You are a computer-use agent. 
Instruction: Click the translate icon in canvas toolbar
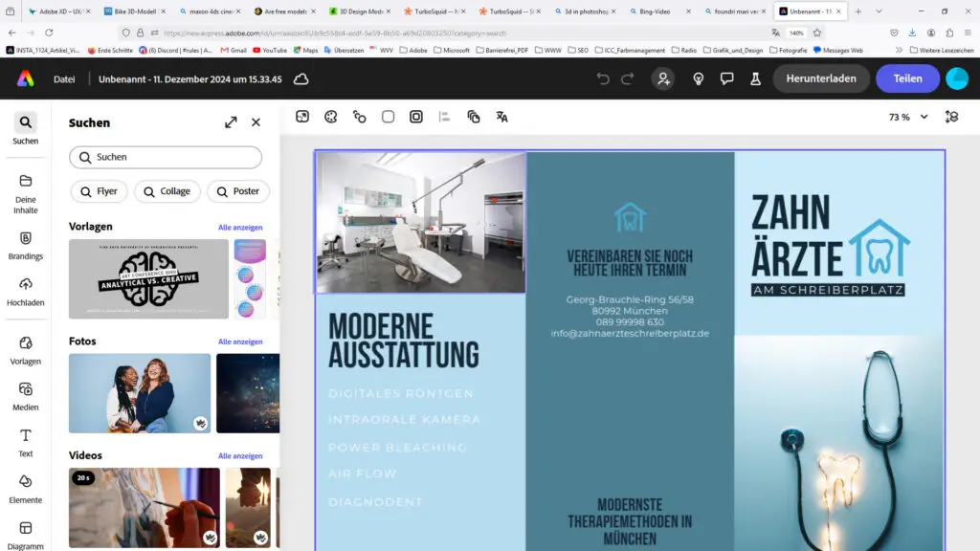[x=501, y=117]
